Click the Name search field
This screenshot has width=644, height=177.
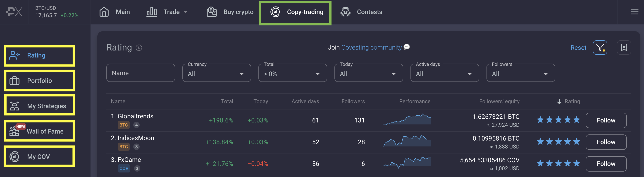pos(141,73)
